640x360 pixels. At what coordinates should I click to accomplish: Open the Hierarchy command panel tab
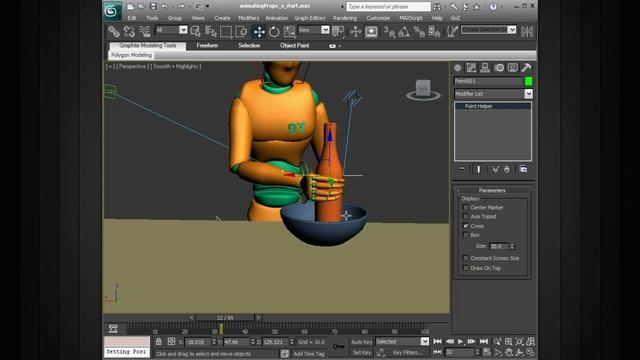[x=485, y=68]
